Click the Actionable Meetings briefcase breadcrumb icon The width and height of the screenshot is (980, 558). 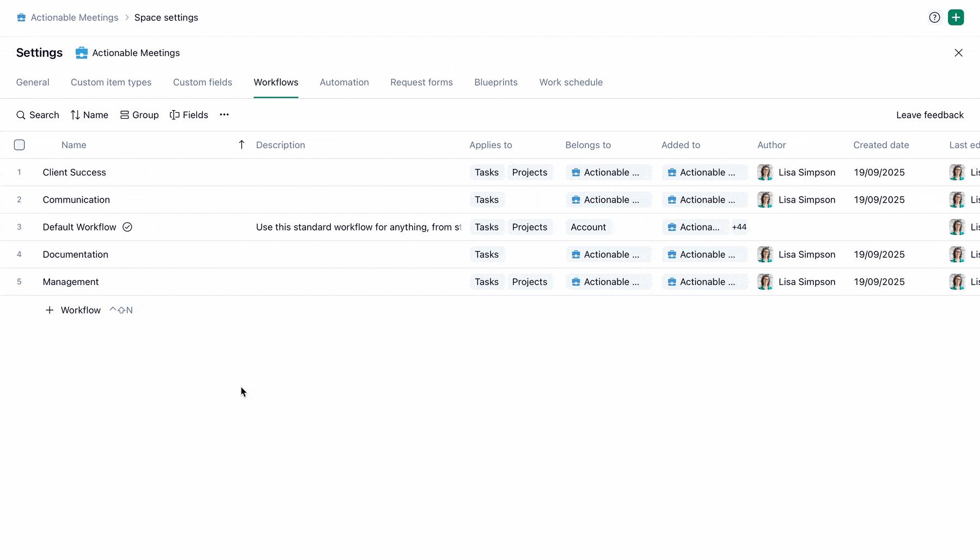[21, 17]
